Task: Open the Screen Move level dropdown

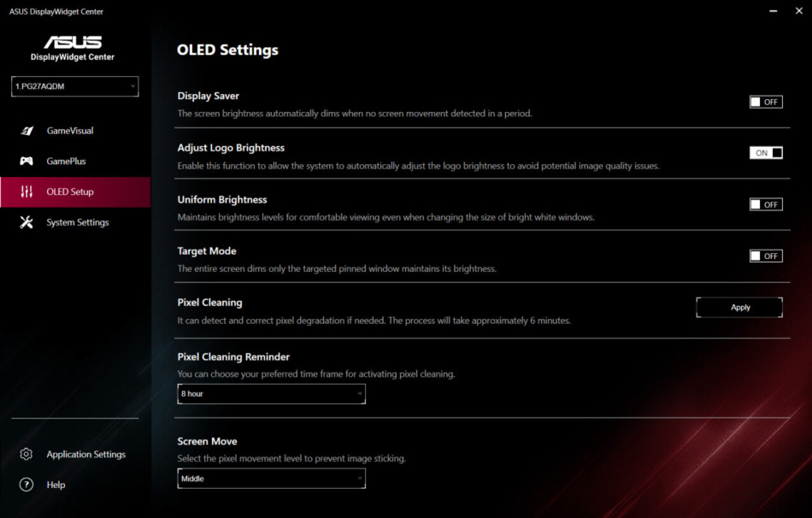Action: pos(271,479)
